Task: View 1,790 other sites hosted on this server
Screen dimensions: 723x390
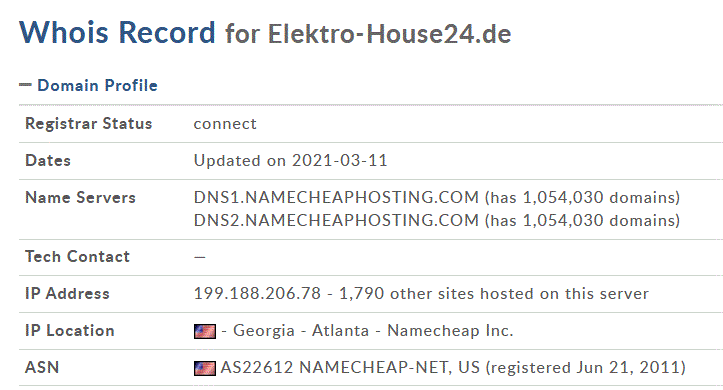Action: [494, 294]
